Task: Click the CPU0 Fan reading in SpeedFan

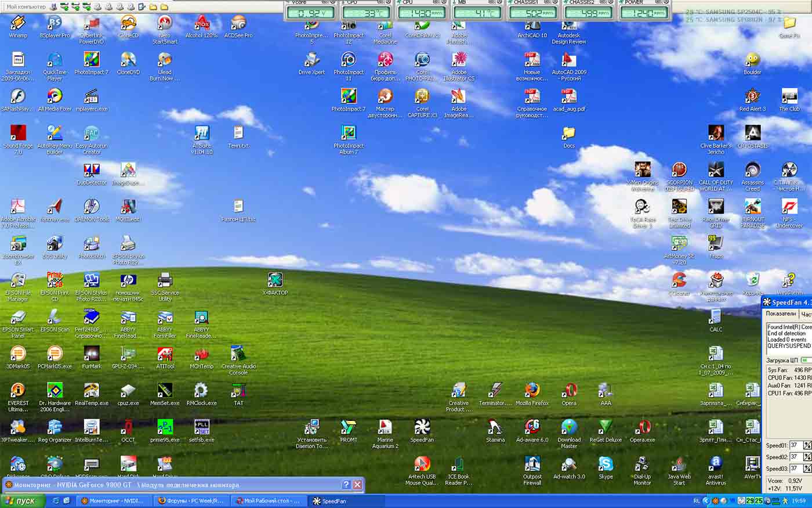Action: click(x=789, y=377)
